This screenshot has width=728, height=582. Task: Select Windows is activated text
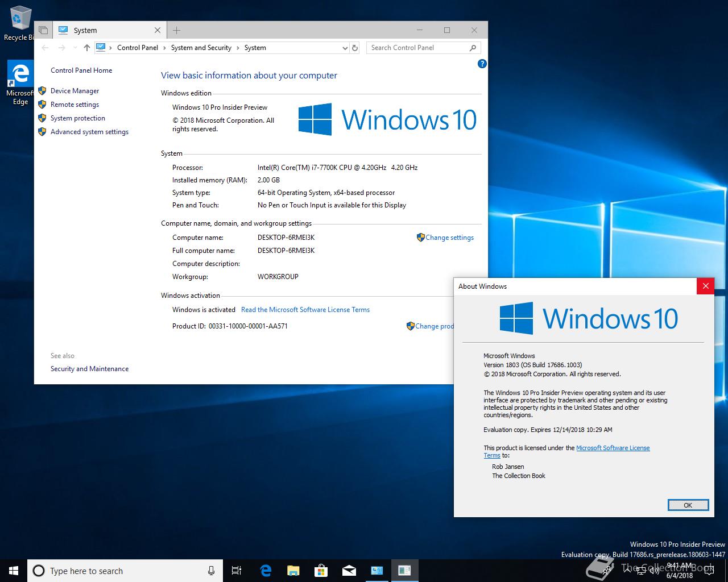pos(204,310)
